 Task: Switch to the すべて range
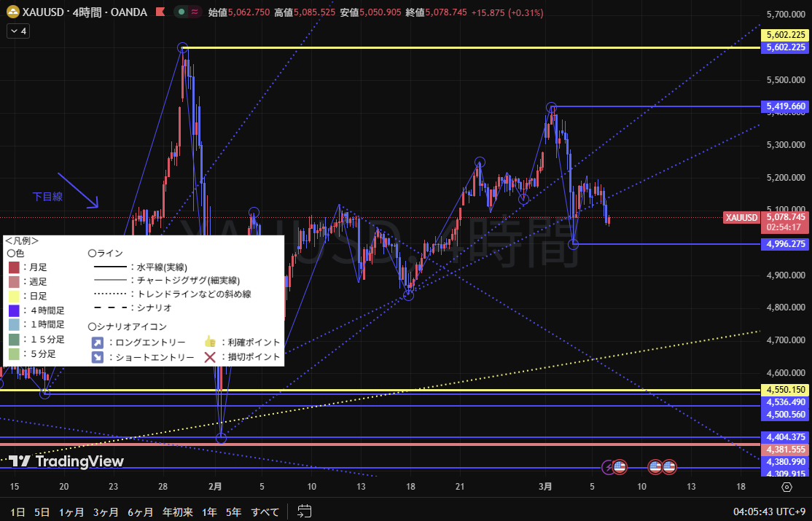coord(265,512)
